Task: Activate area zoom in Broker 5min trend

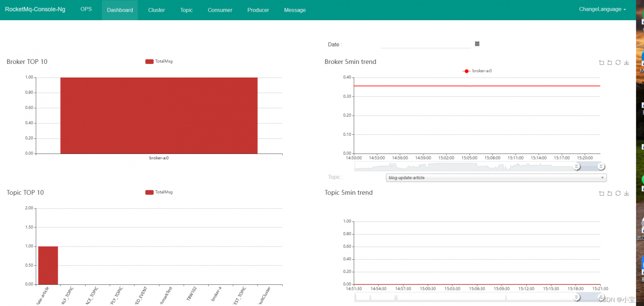Action: (x=601, y=62)
